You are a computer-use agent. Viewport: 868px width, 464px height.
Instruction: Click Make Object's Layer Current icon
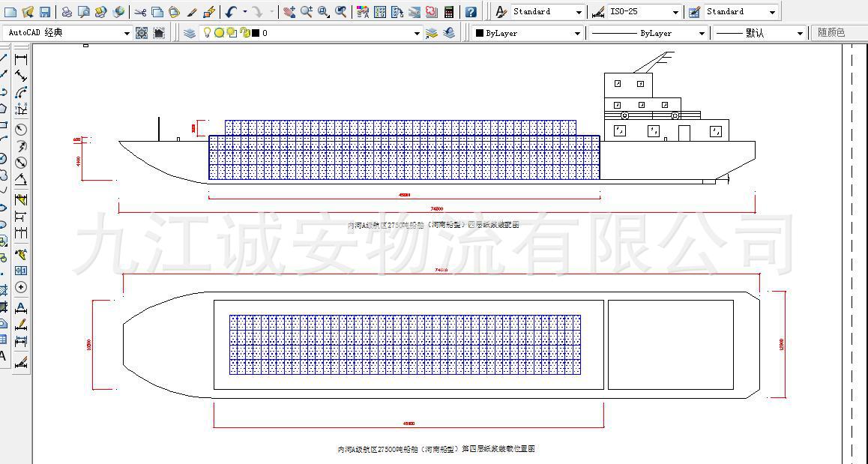point(431,33)
